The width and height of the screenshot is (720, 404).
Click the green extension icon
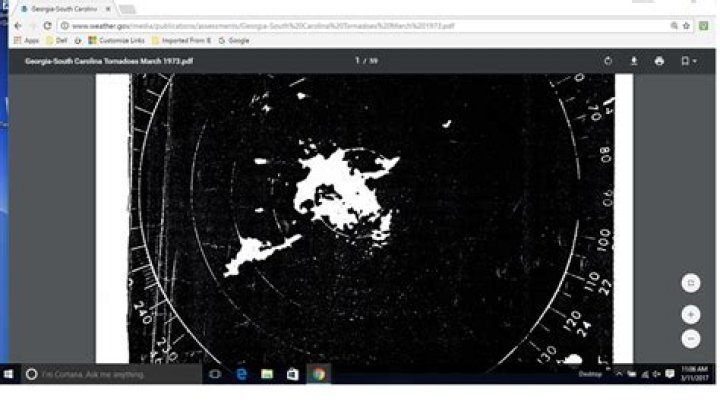tap(703, 26)
